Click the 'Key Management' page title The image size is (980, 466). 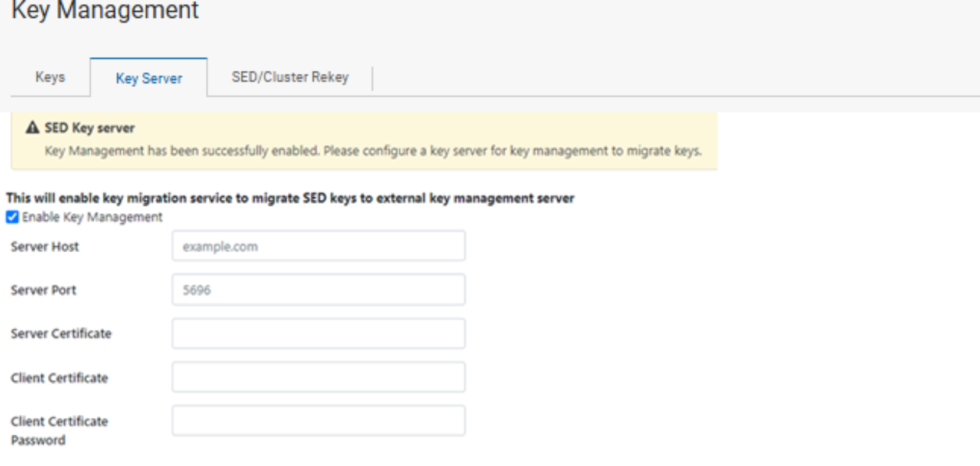[105, 11]
